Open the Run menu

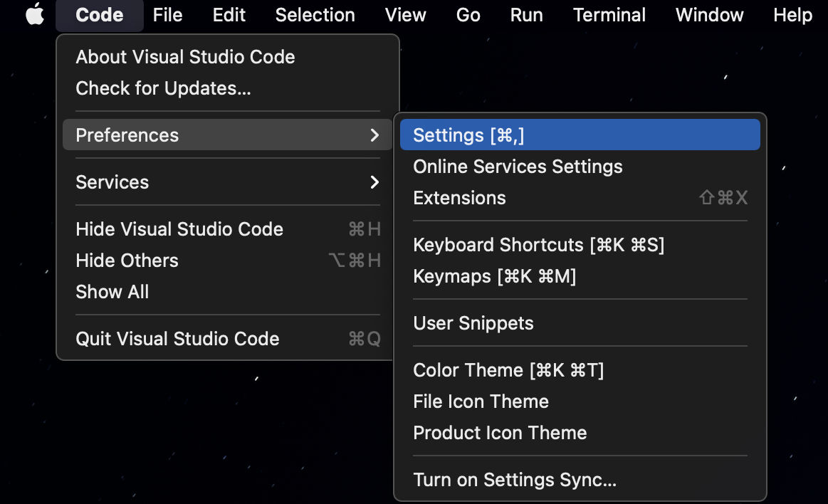click(526, 15)
